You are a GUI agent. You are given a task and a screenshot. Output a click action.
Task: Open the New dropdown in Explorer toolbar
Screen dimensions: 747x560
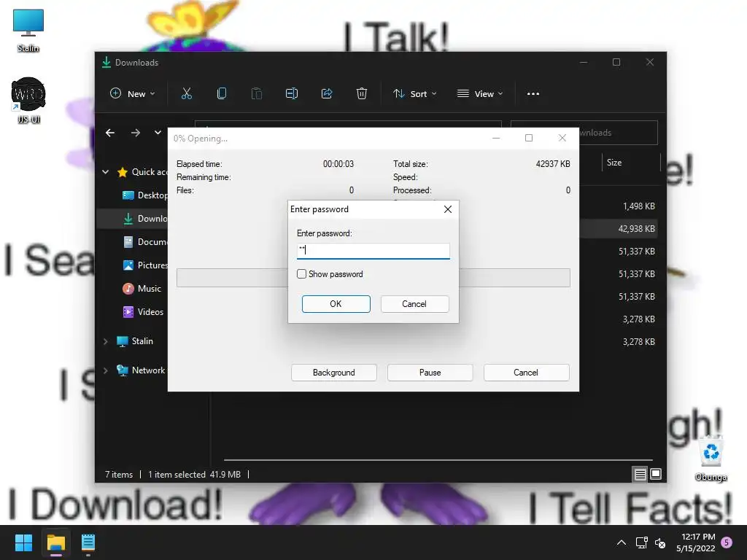[x=133, y=94]
